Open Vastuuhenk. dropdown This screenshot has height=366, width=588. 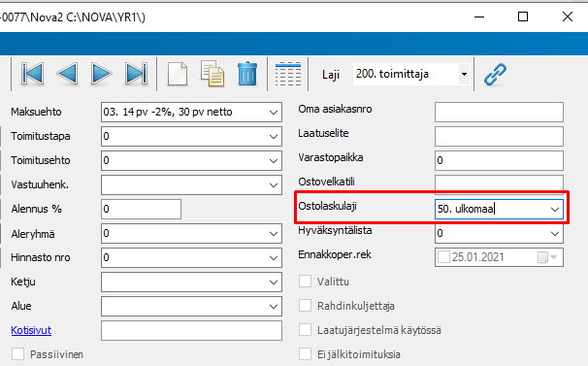pyautogui.click(x=274, y=185)
